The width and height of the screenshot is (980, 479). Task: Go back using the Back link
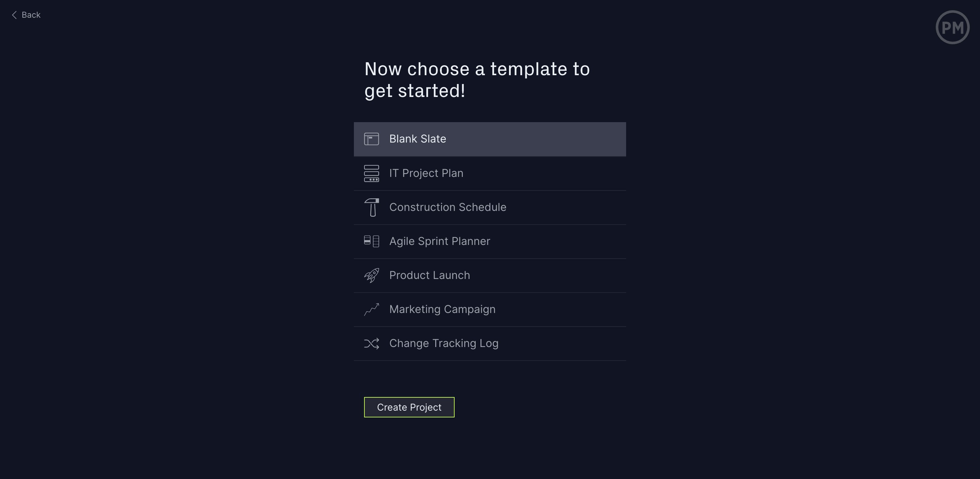click(x=31, y=15)
